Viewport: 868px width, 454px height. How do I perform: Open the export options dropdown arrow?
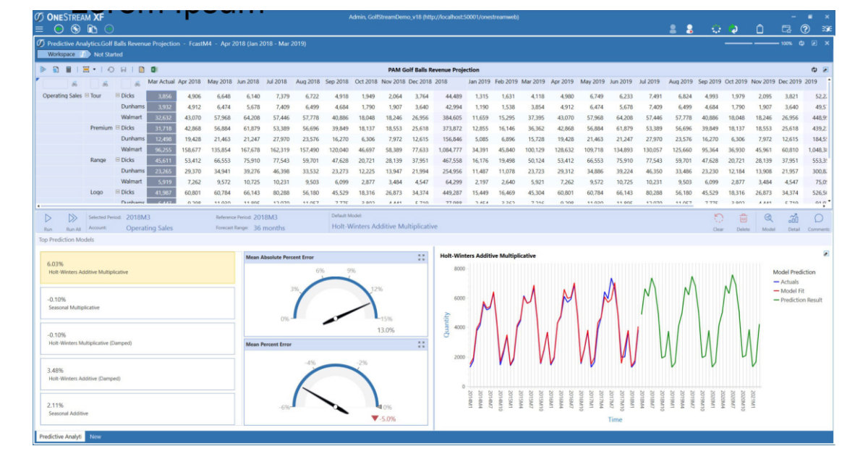click(x=95, y=69)
